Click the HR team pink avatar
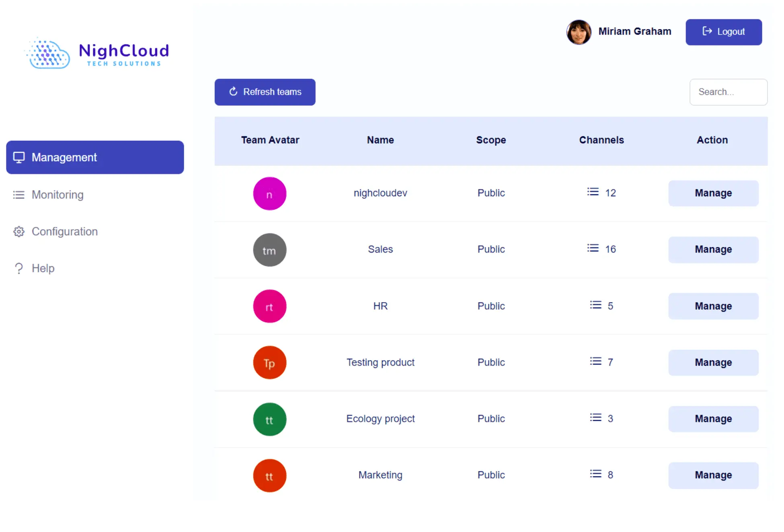 [x=269, y=306]
